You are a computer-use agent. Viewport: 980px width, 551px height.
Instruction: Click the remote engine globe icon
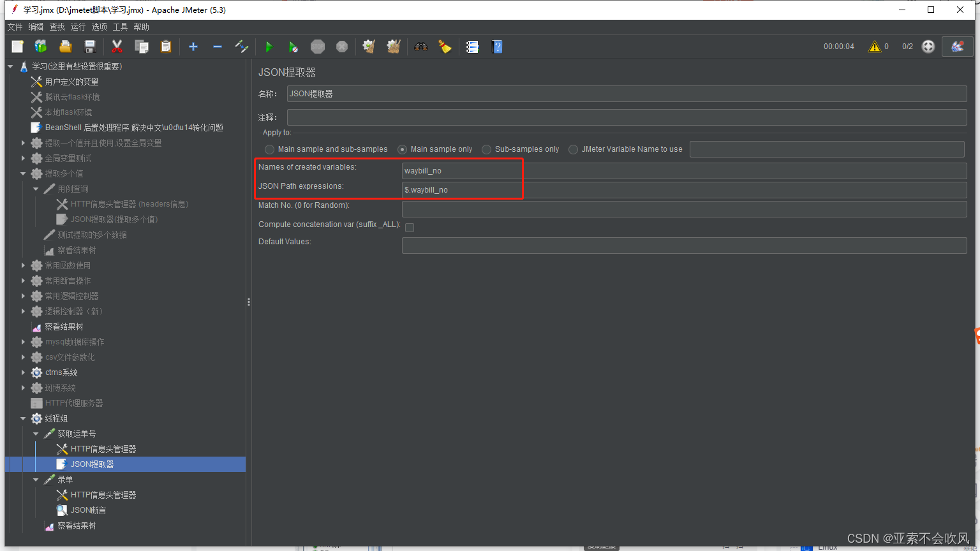[x=928, y=47]
